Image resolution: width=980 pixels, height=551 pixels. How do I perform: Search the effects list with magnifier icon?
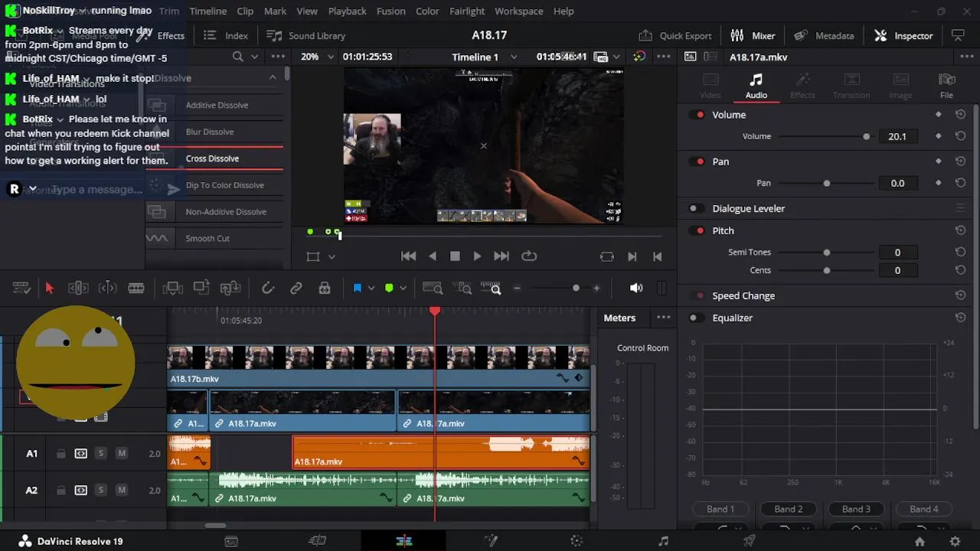tap(238, 57)
